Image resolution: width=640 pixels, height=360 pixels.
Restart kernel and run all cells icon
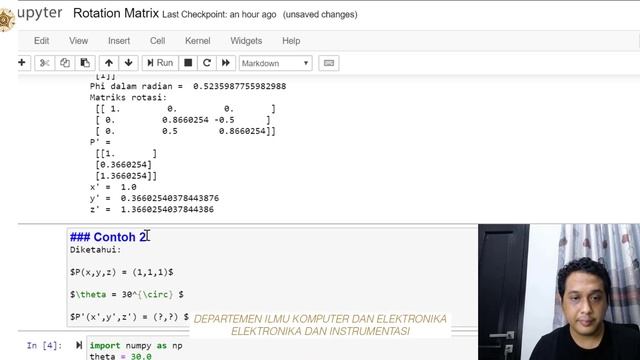226,63
